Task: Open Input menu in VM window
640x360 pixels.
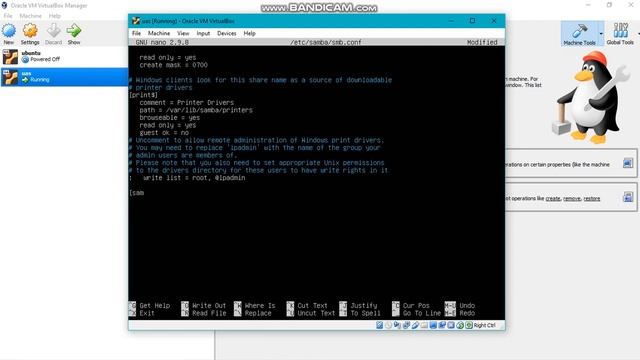Action: click(x=203, y=33)
